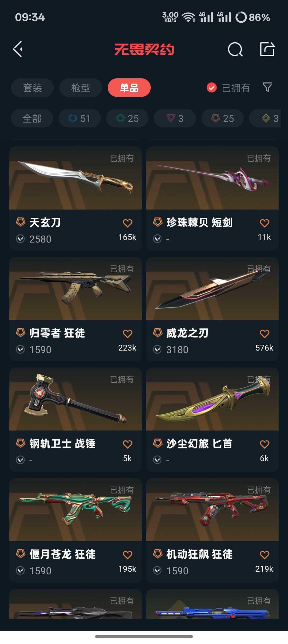The image size is (288, 644).
Task: Open the 偃月苍龙 狂徒 skin image
Action: coord(75,510)
